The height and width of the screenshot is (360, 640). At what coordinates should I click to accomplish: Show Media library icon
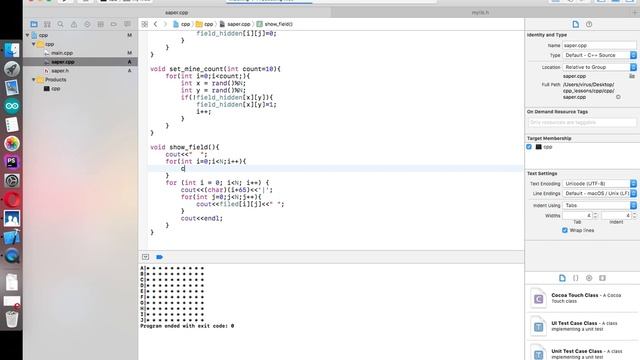pos(602,278)
